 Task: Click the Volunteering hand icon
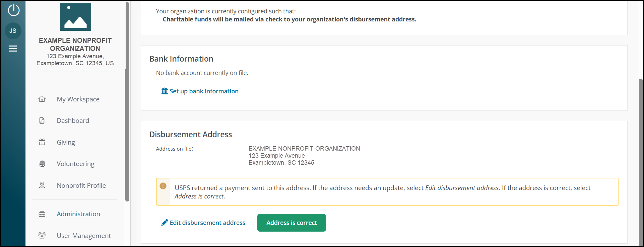pos(42,164)
